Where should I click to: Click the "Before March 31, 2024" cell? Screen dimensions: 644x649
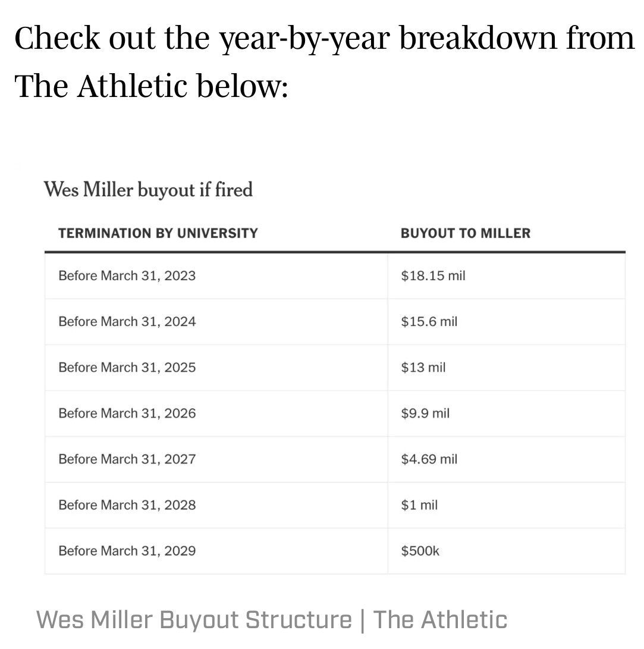click(127, 321)
